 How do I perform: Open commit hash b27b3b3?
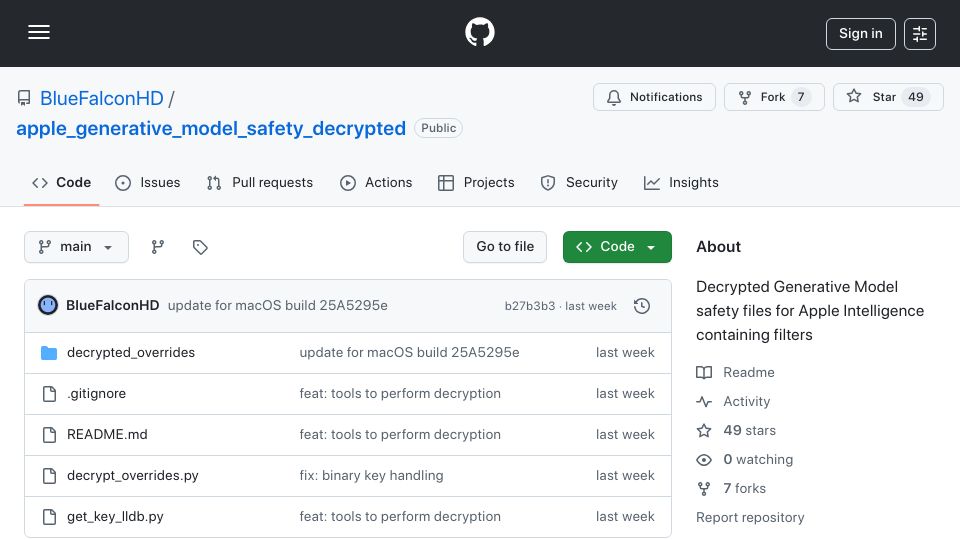[530, 306]
